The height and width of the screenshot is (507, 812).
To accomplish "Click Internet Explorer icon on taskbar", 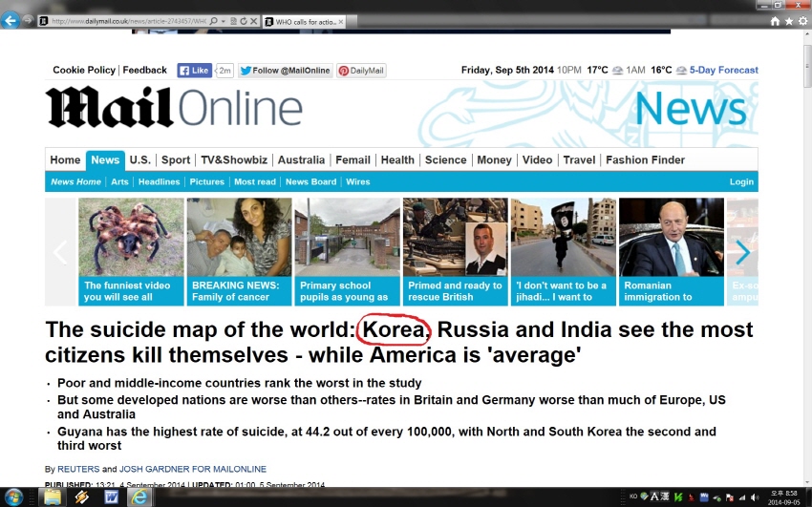I will click(139, 497).
